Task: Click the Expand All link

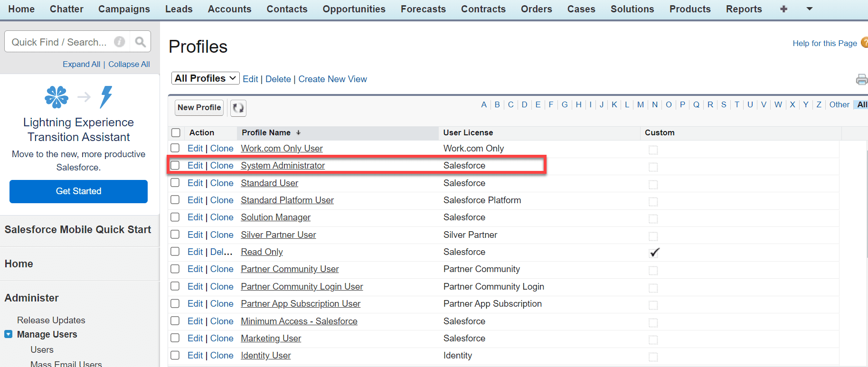Action: [81, 64]
